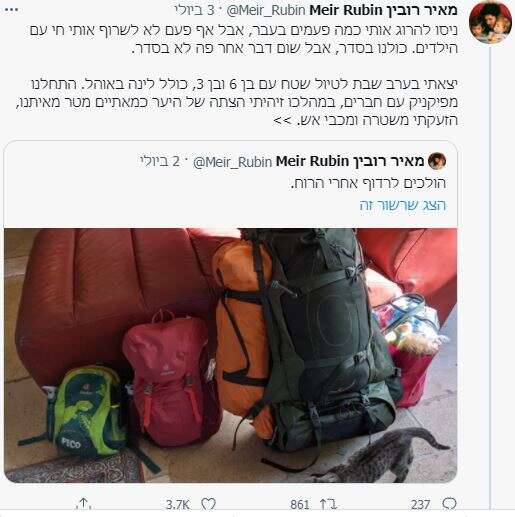Click the share upload arrow icon
Viewport: 515px width, 517px height.
(x=84, y=504)
